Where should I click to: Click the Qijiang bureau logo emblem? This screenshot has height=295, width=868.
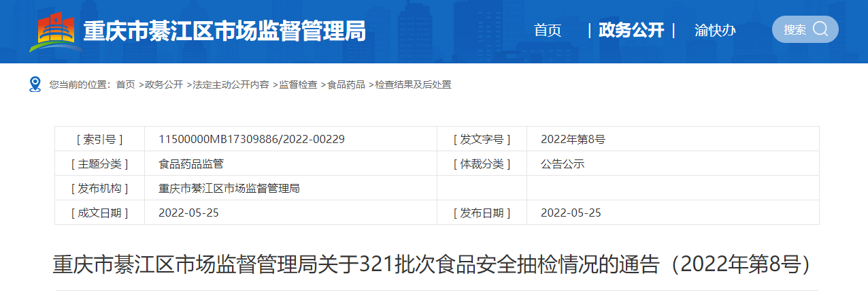[55, 31]
